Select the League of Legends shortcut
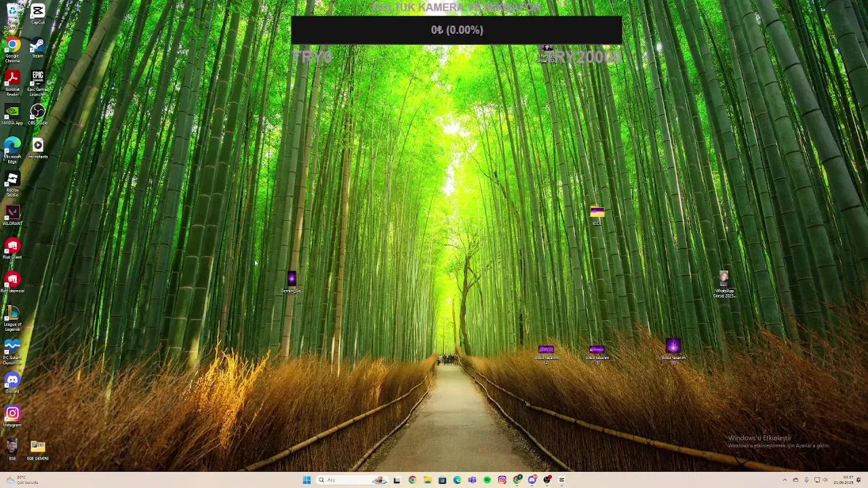Viewport: 868px width, 488px height. 12,319
